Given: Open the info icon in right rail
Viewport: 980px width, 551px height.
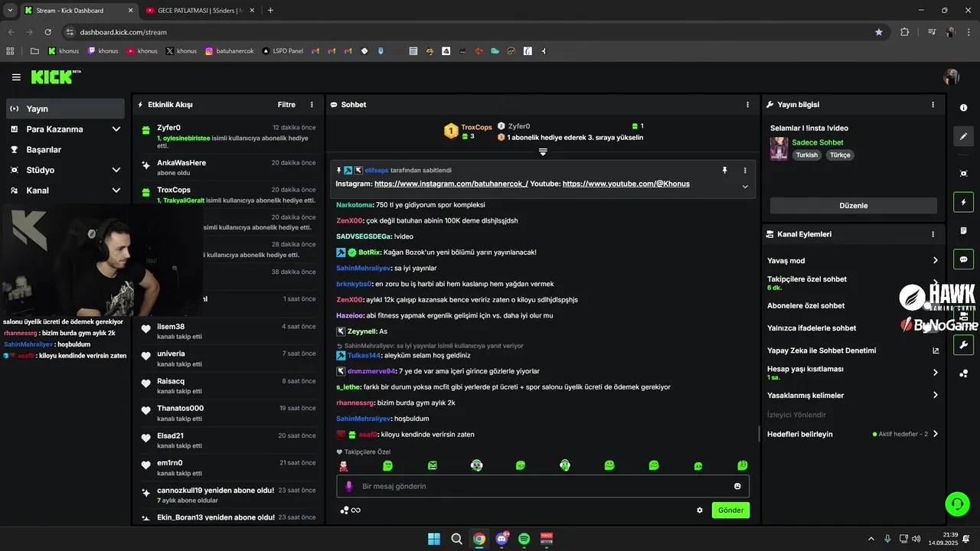Looking at the screenshot, I should click(x=964, y=108).
